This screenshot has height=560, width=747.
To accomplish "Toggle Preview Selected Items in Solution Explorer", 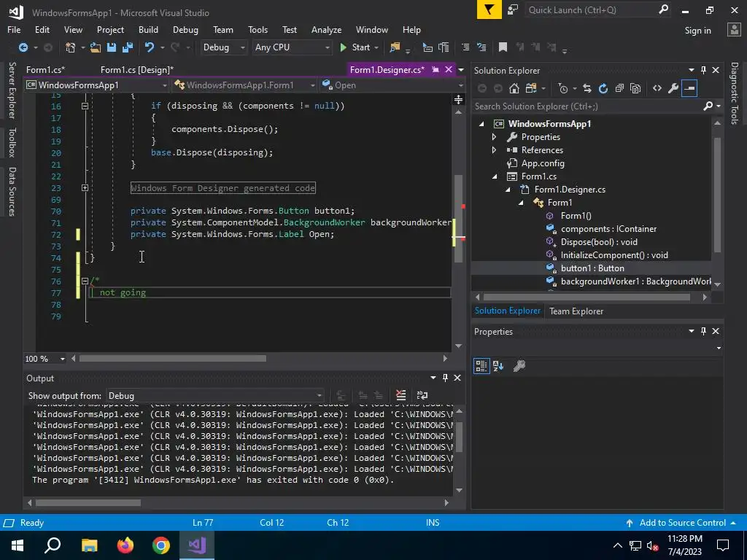I will [689, 88].
